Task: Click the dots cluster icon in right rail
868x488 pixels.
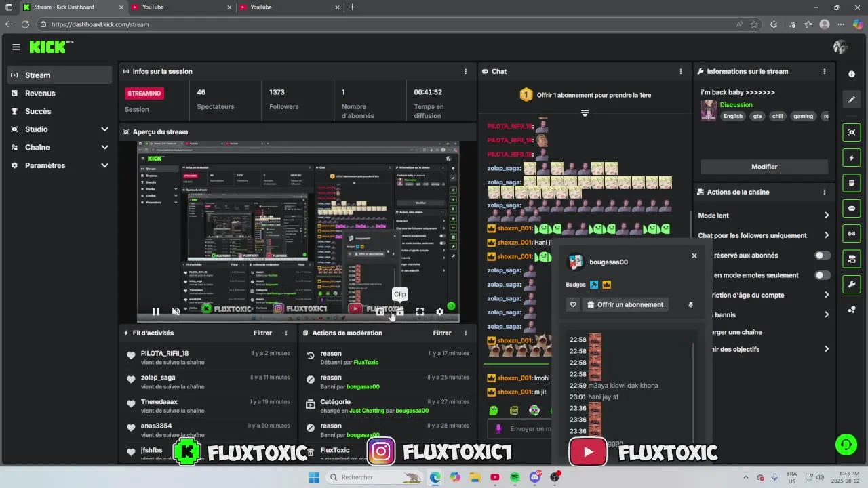Action: coord(852,310)
